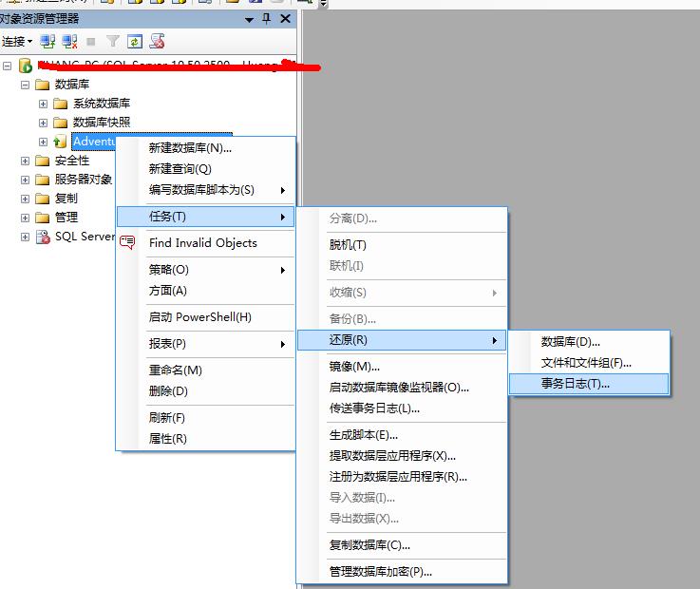Click the 管理 folder icon

[43, 218]
